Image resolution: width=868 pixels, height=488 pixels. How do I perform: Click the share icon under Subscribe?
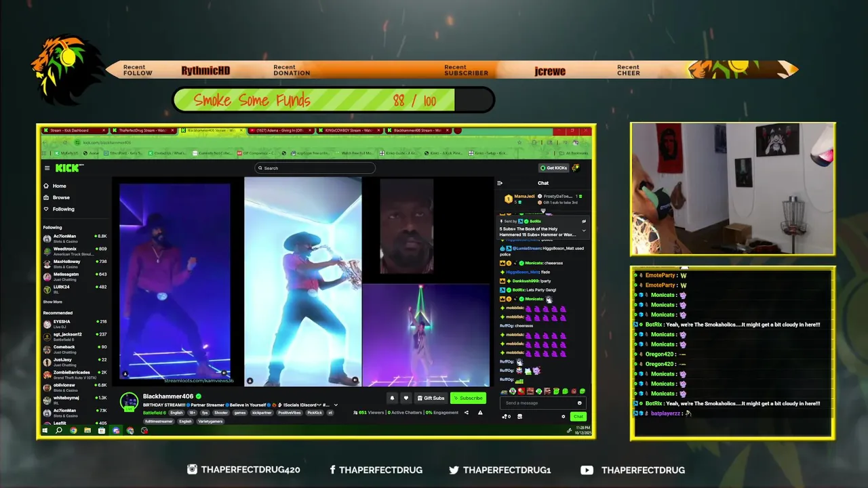click(466, 412)
